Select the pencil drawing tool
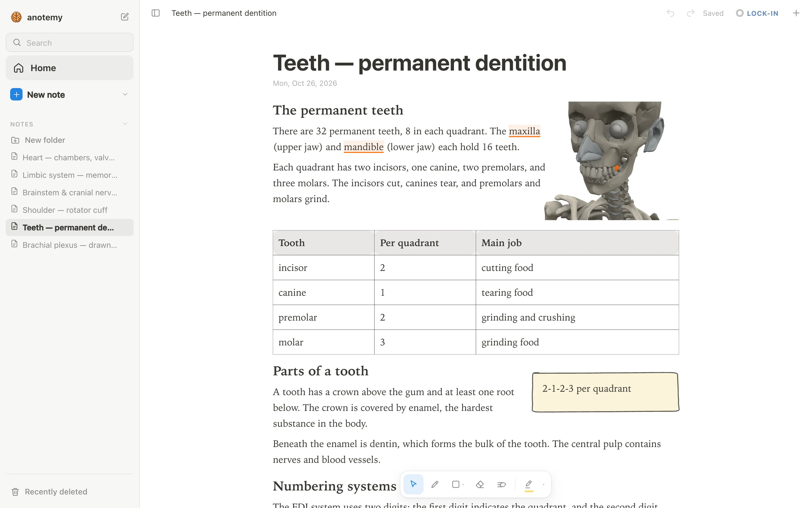 pyautogui.click(x=435, y=484)
